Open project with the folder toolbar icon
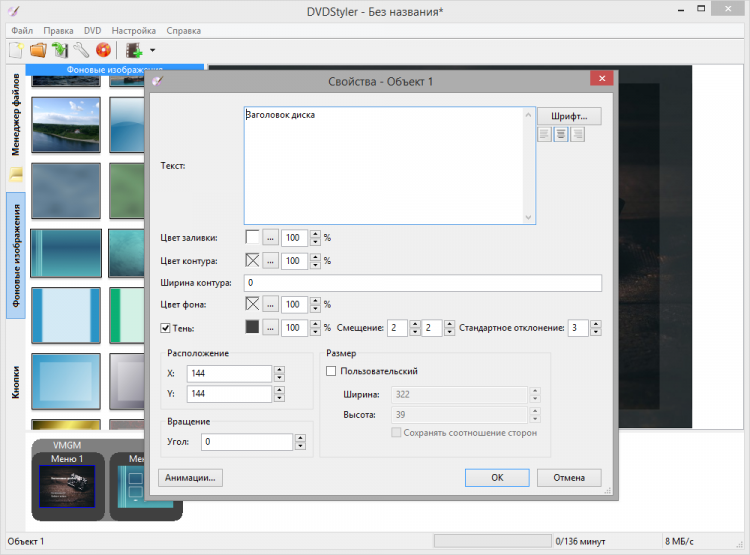Screen dimensions: 750x555 point(38,50)
